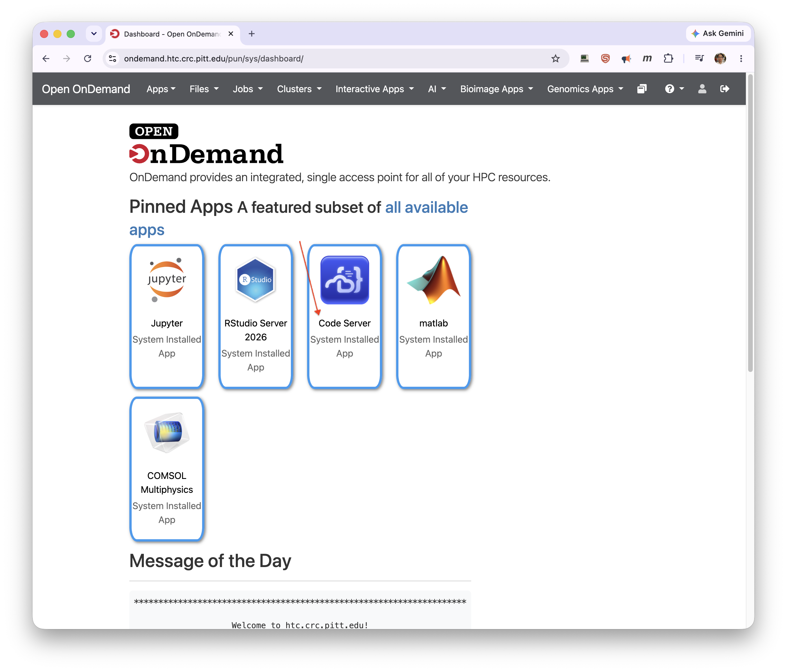Click the laptop extension icon
Image resolution: width=787 pixels, height=672 pixels.
(585, 59)
